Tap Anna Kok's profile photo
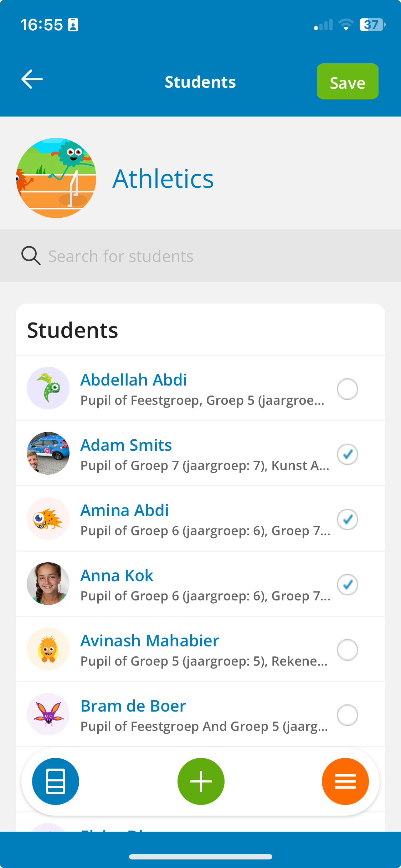The height and width of the screenshot is (868, 401). point(48,584)
